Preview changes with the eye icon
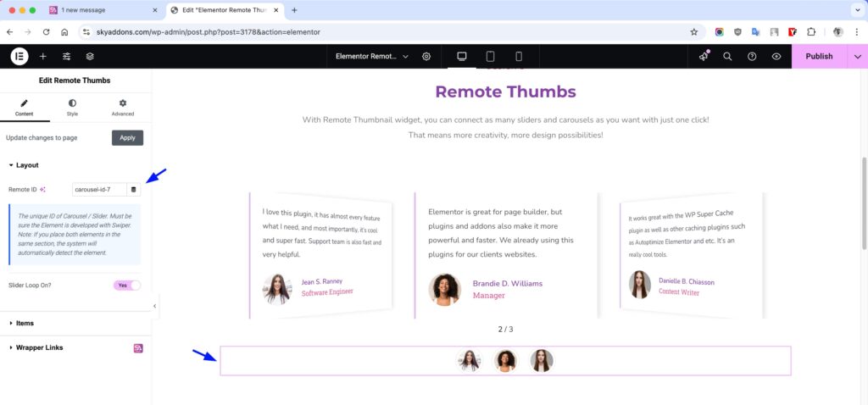868x405 pixels. tap(776, 57)
